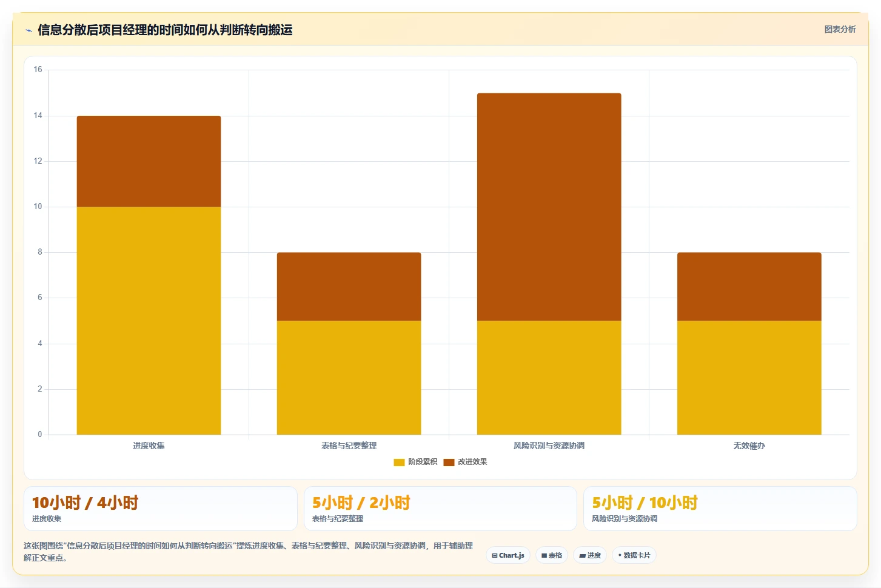Screen dimensions: 881x588
Task: Select the brown bar segment for 表格与纪要整理
Action: point(349,287)
